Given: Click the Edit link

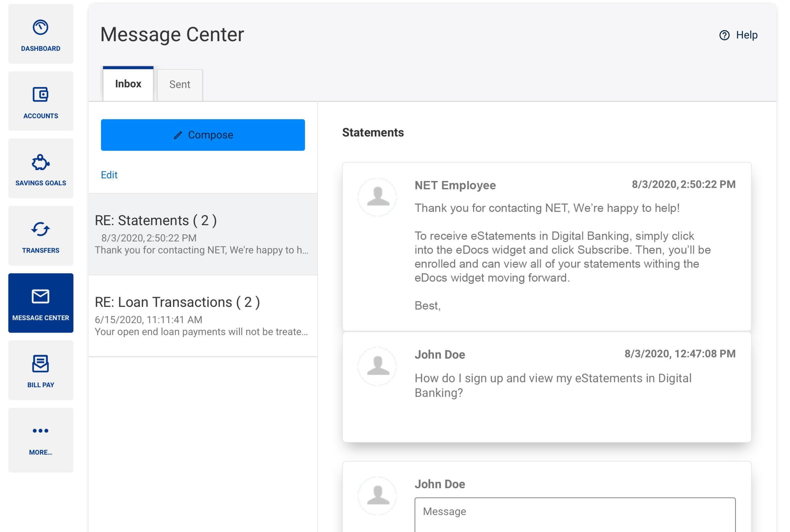Looking at the screenshot, I should [x=109, y=175].
